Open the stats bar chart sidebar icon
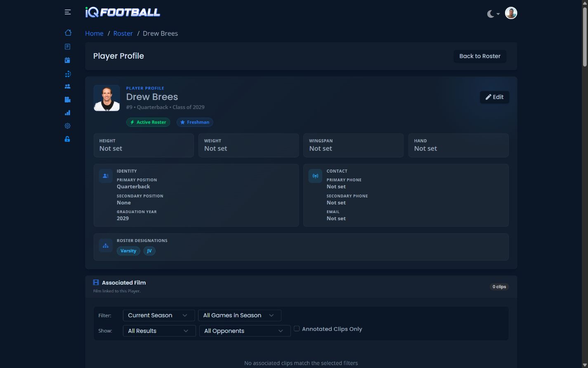Viewport: 588px width, 368px height. [68, 113]
